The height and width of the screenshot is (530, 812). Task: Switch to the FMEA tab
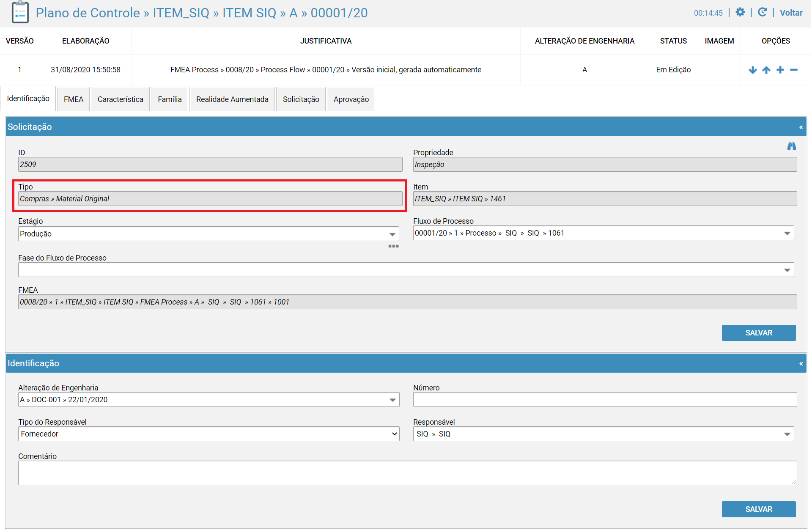pos(74,99)
